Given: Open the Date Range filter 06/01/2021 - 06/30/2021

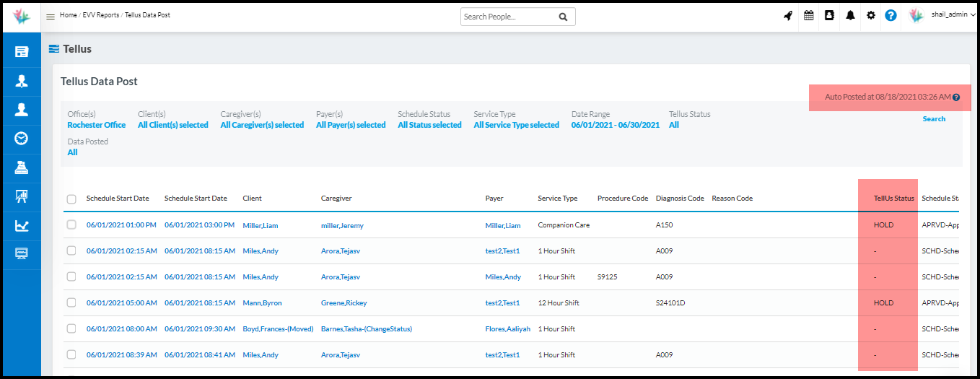Looking at the screenshot, I should [x=615, y=126].
